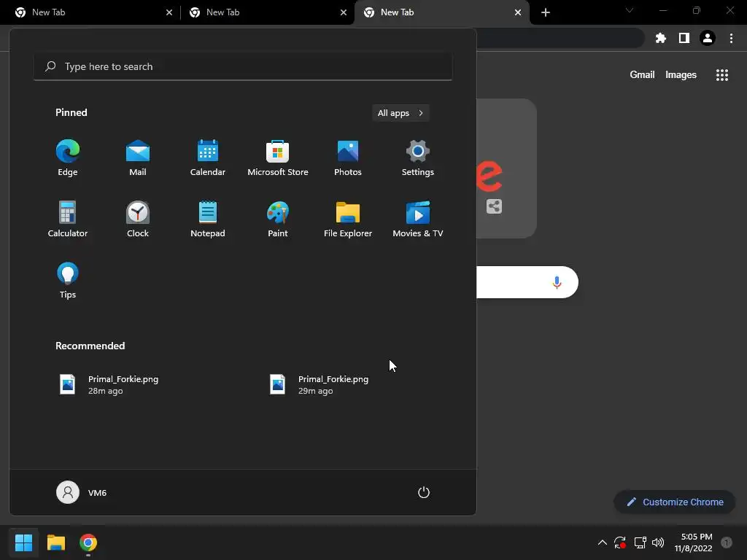
Task: Open the VM6 user account menu
Action: point(82,492)
